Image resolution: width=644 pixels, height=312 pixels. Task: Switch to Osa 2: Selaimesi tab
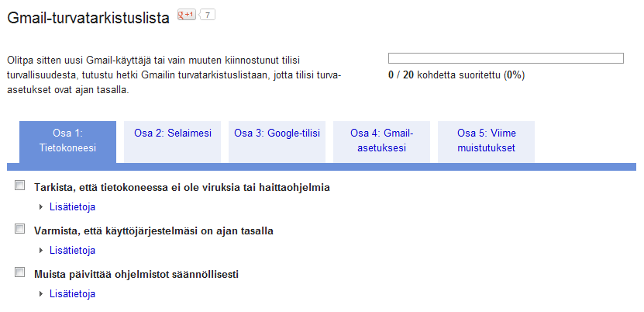pyautogui.click(x=172, y=133)
